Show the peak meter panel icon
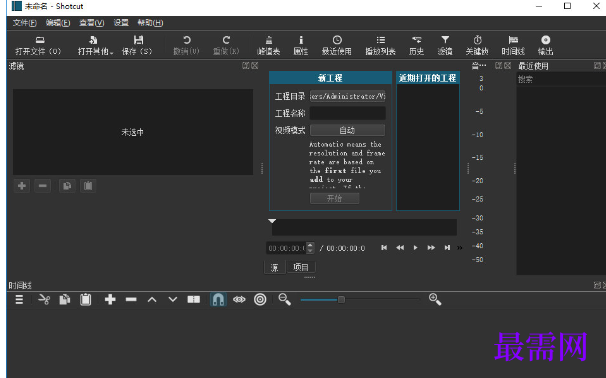 click(x=269, y=45)
